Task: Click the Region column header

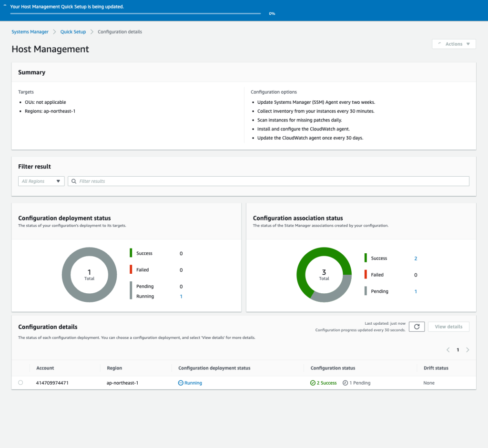Action: pos(114,368)
